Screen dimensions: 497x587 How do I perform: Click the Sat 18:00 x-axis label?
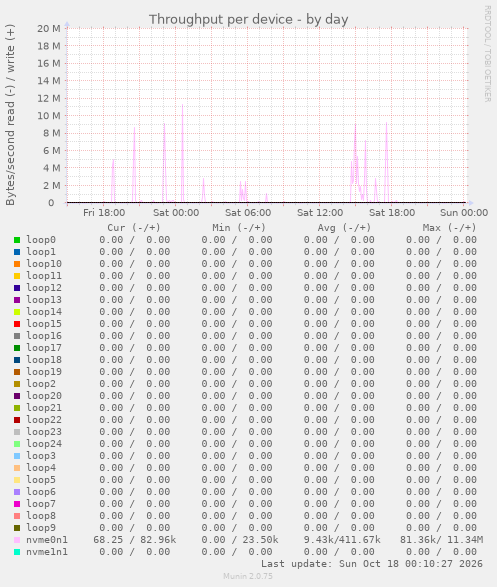click(x=392, y=213)
